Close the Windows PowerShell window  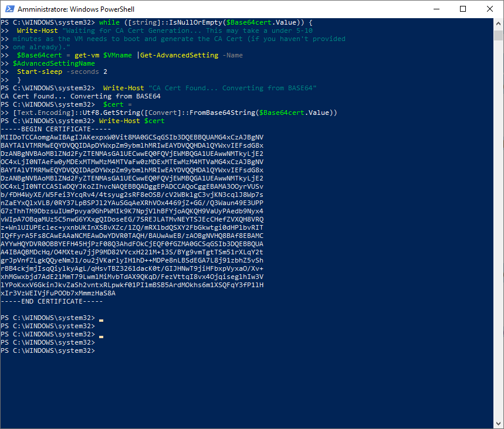489,9
